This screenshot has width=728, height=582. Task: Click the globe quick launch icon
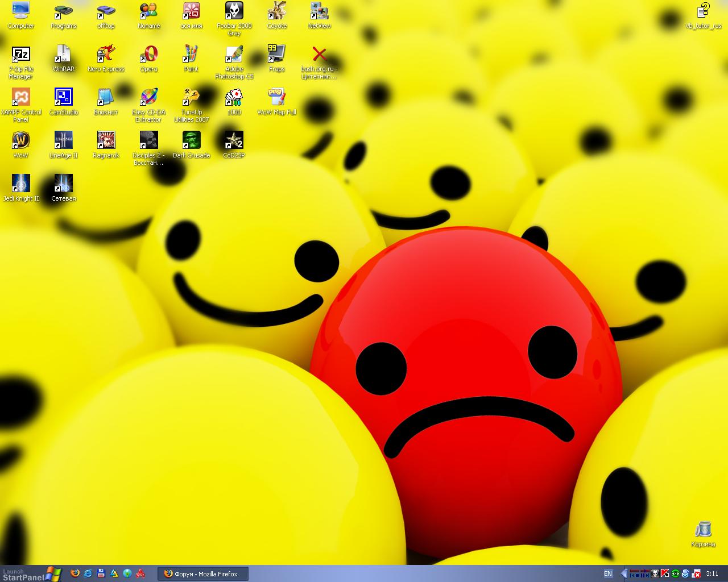127,573
